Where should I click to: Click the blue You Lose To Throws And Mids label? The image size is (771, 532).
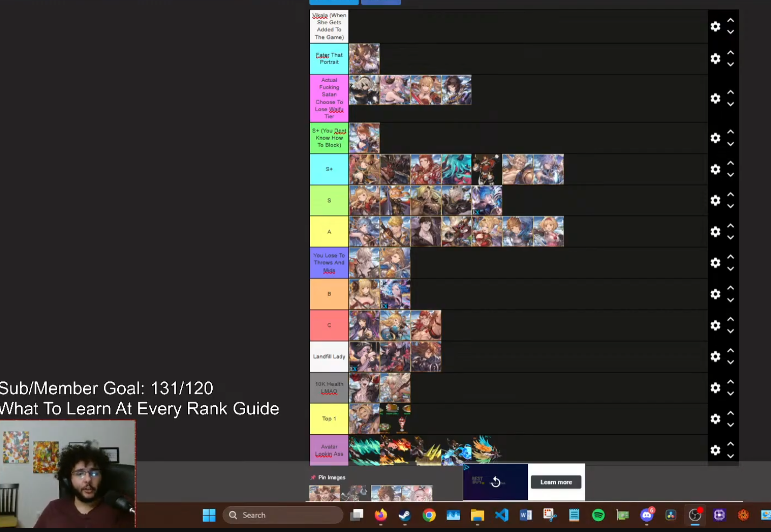coord(329,263)
